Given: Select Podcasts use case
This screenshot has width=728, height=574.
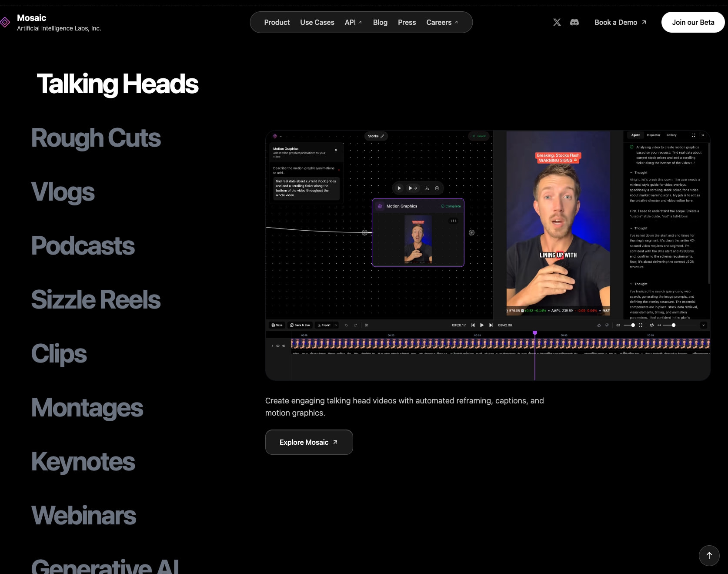Looking at the screenshot, I should click(x=83, y=246).
